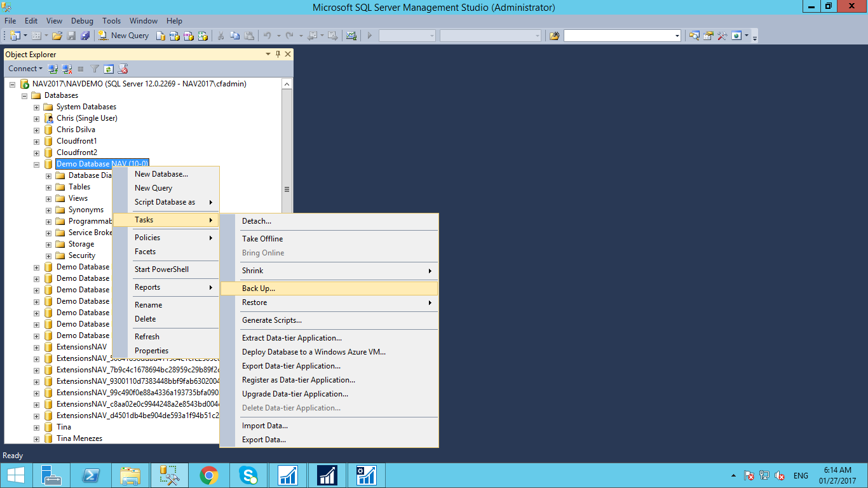Expand the Cloudfront1 database node

pyautogui.click(x=36, y=141)
